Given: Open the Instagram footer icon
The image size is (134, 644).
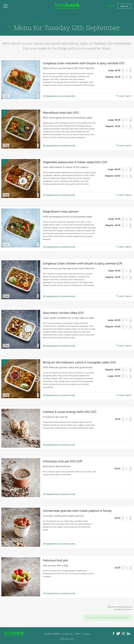Looking at the screenshot, I should (123, 633).
